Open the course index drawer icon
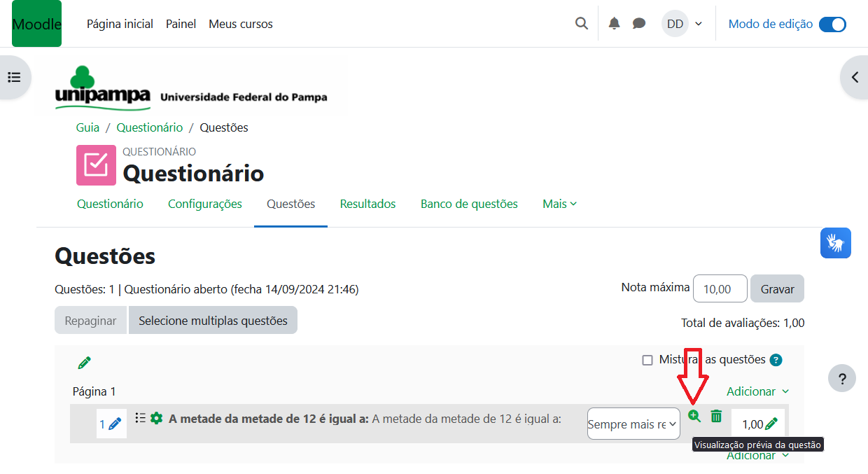Viewport: 868px width, 474px height. [x=14, y=77]
